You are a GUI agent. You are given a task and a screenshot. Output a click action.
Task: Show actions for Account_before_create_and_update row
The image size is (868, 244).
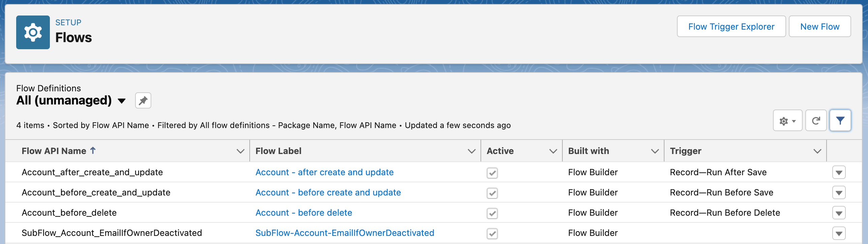(839, 193)
